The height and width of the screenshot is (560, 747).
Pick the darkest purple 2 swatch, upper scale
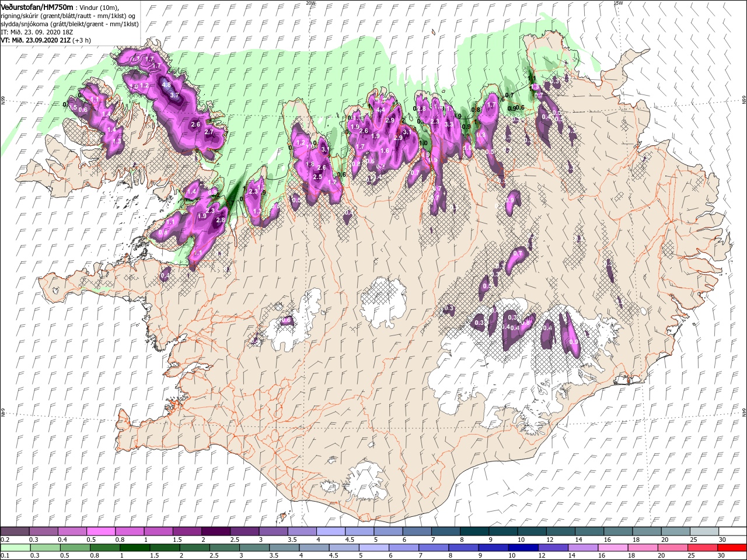215,531
